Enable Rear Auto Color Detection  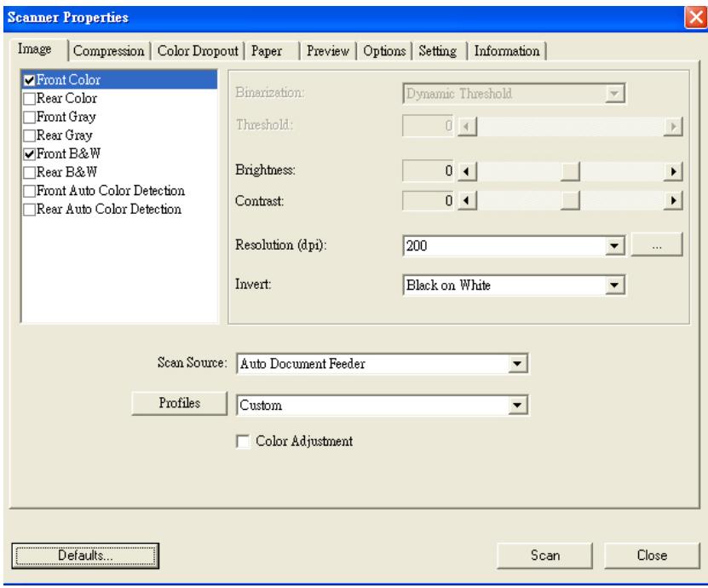[x=31, y=207]
